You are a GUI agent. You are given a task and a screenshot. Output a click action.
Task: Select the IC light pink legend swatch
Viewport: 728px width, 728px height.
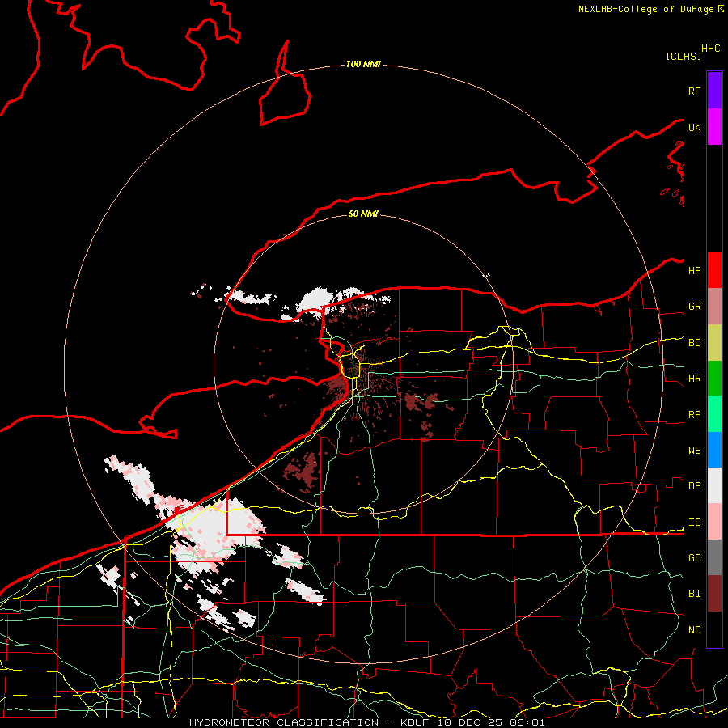pyautogui.click(x=714, y=522)
